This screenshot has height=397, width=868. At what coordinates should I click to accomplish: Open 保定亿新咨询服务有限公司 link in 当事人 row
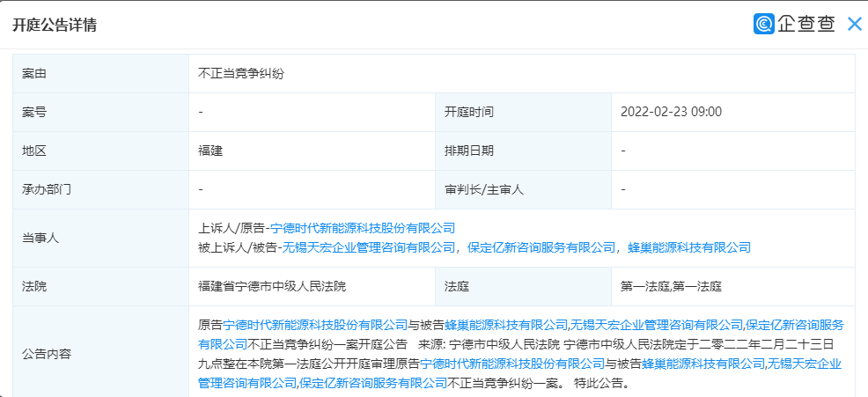(x=541, y=247)
